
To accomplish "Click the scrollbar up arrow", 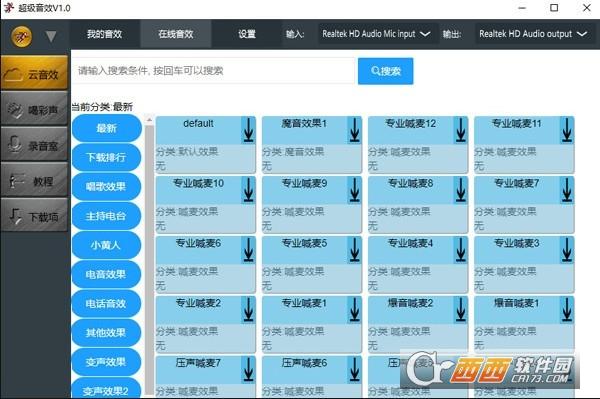I will tap(149, 120).
